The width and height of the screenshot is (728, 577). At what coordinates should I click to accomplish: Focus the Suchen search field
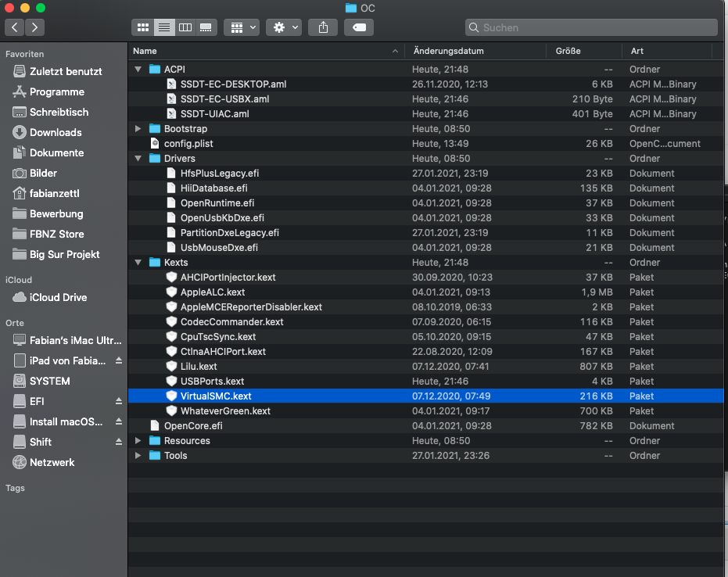(591, 27)
